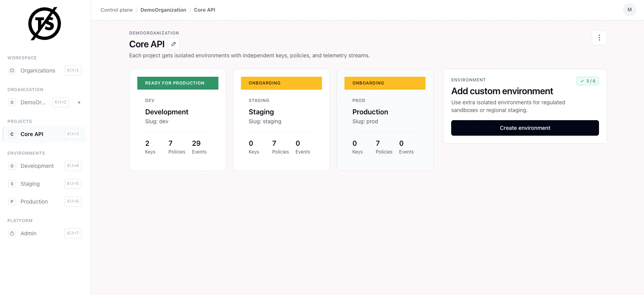Screen dimensions: 644x295
Task: Click 'Slug: prod' text
Action: [x=365, y=121]
